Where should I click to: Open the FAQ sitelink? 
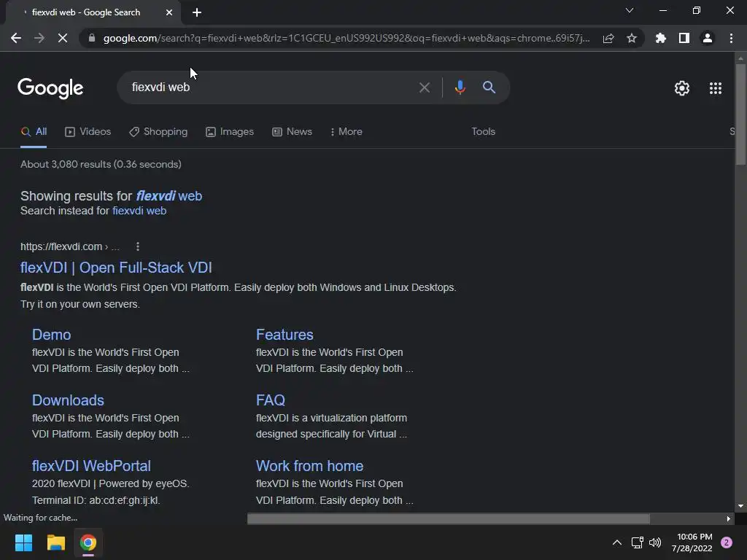coord(270,400)
